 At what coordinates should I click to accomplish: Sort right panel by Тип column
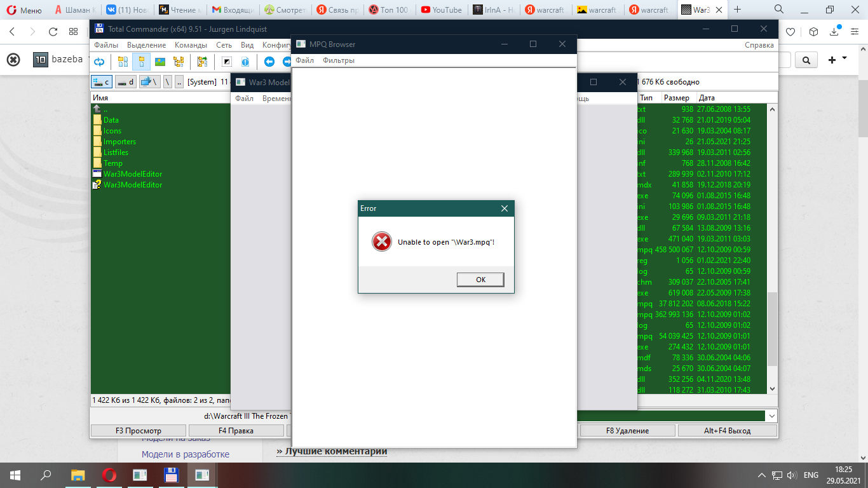(647, 98)
